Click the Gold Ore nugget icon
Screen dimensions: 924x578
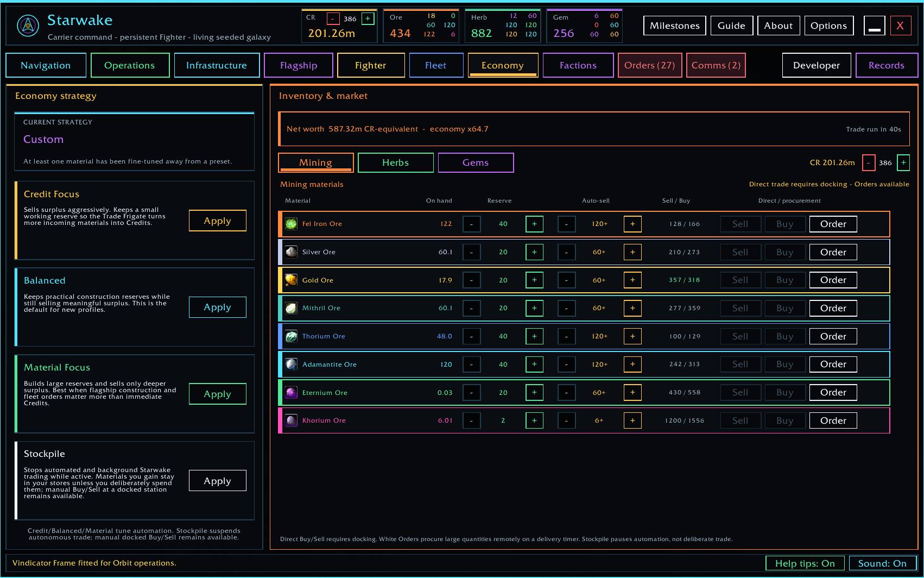click(292, 280)
